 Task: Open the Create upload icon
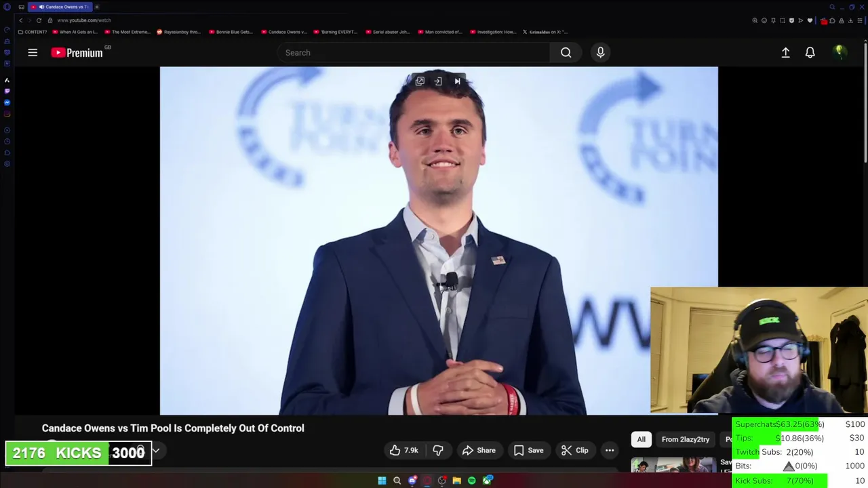tap(785, 52)
